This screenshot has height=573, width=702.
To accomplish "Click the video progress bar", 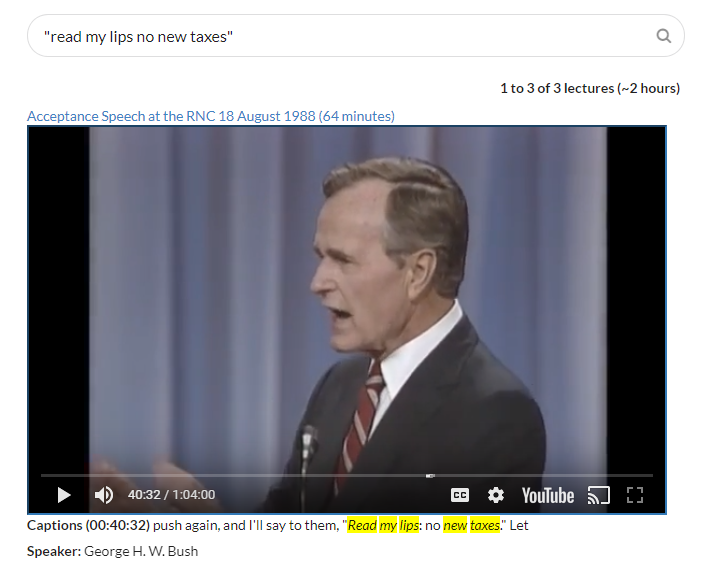I will pos(347,475).
